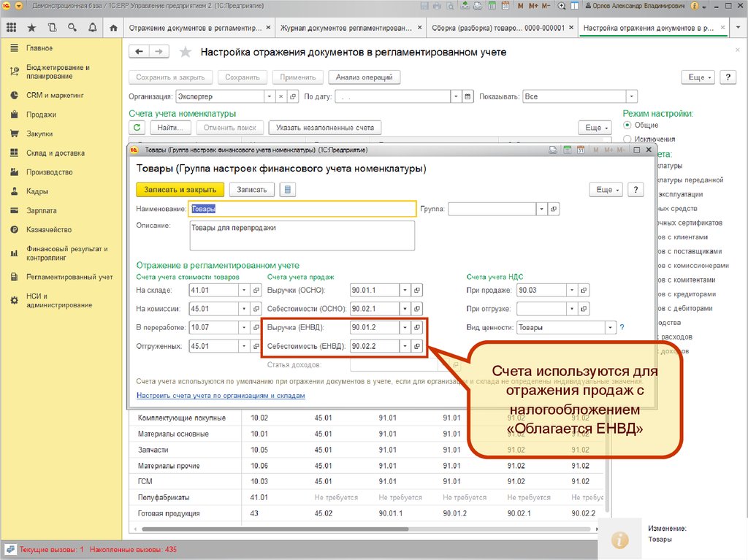Click the list icon beside Записать button
748x560 pixels.
[287, 190]
